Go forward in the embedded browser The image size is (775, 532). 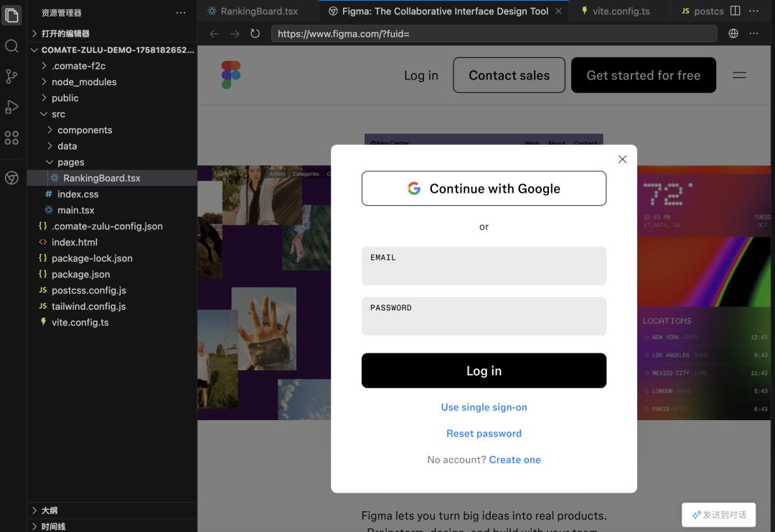[x=235, y=34]
